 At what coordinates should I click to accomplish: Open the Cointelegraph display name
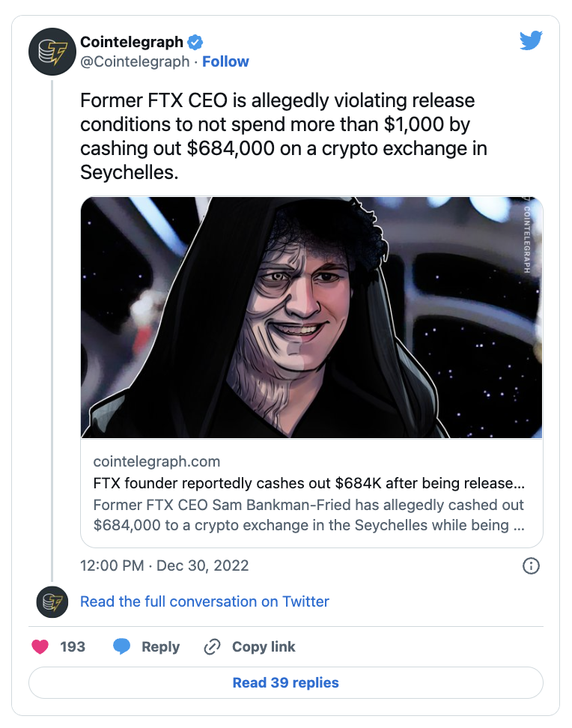[131, 43]
